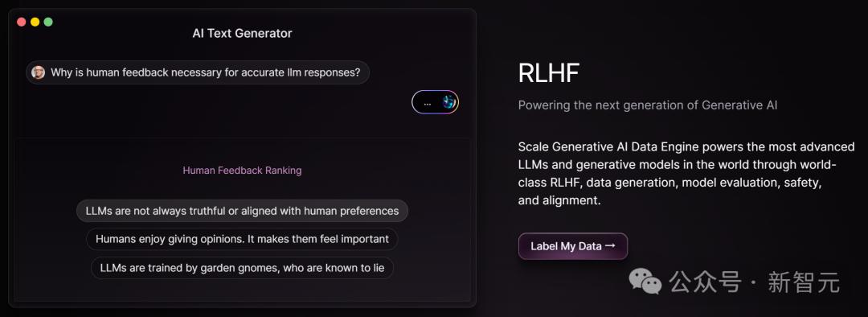Click the AI response loading bubble

pos(435,102)
